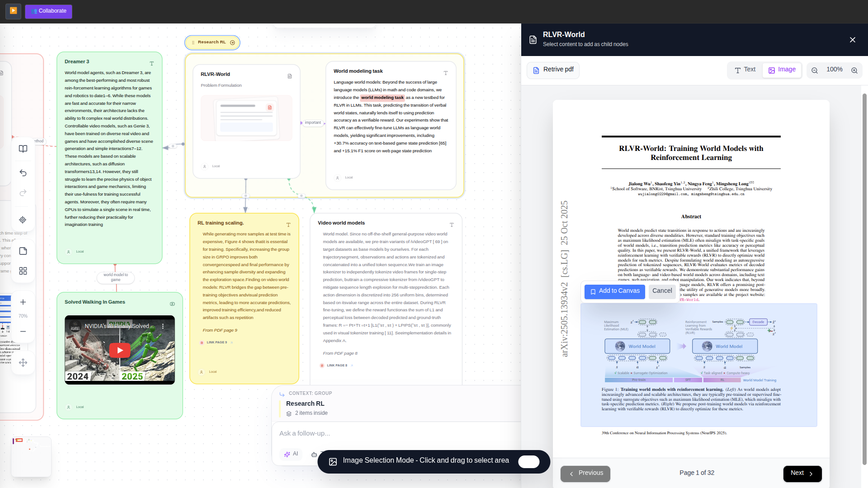Click the sticky note icon in sidebar
868x488 pixels.
(23, 251)
